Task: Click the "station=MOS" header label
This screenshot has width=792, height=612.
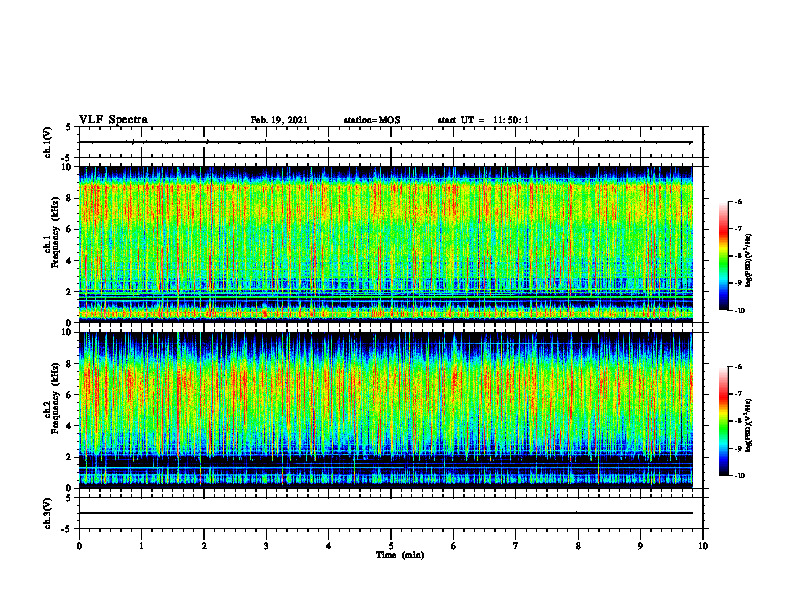Action: tap(372, 120)
